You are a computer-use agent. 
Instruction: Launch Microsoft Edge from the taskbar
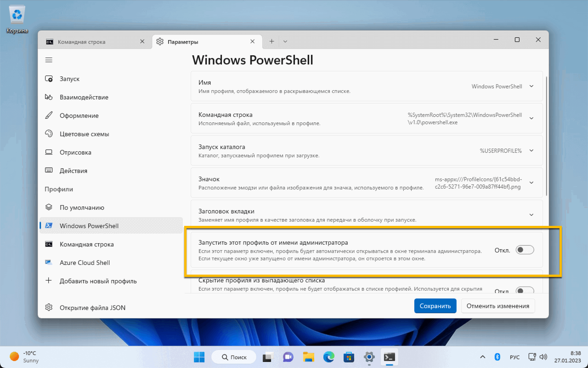tap(328, 357)
